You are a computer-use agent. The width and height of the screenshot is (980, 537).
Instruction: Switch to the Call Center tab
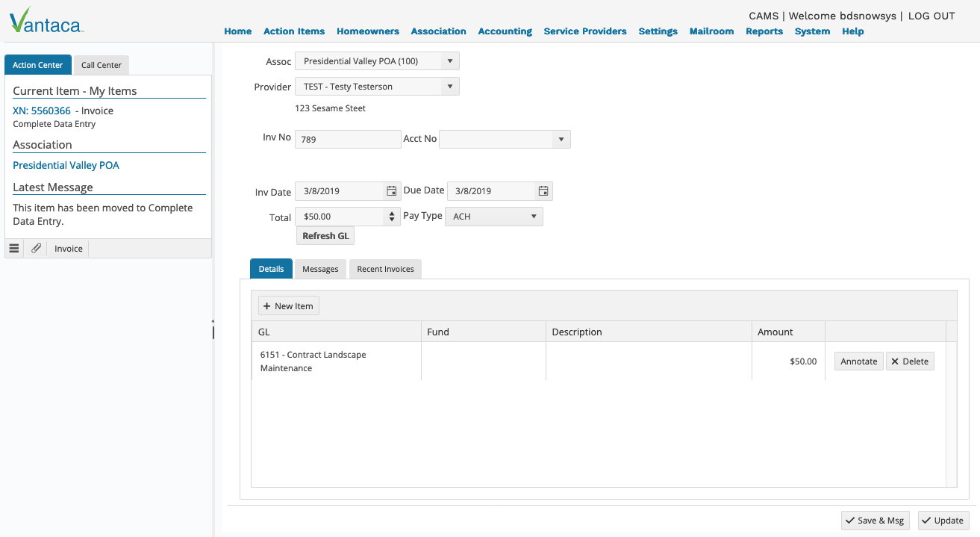101,65
